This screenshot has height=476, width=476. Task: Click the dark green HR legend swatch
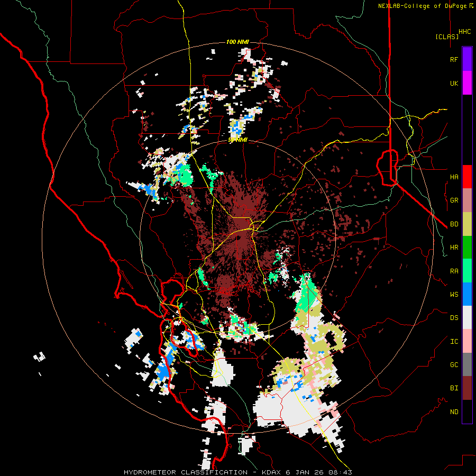467,248
